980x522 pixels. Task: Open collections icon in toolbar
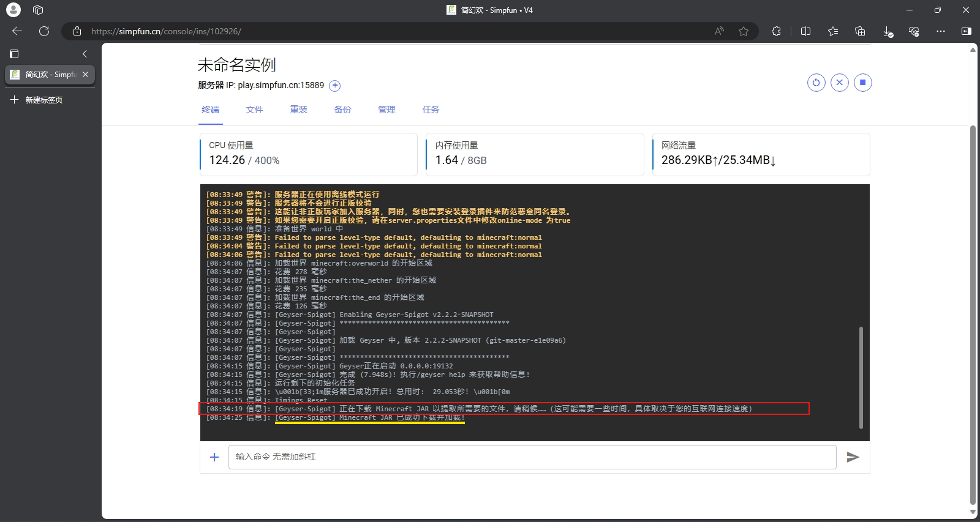pyautogui.click(x=860, y=31)
